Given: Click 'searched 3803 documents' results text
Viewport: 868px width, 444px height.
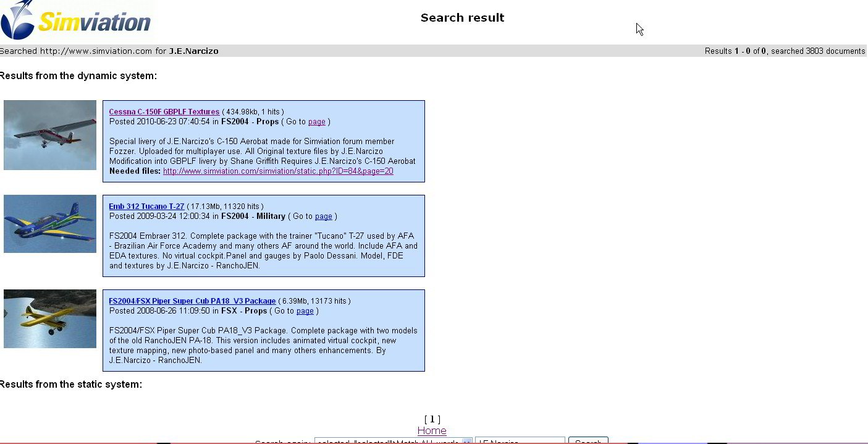Looking at the screenshot, I should pyautogui.click(x=818, y=51).
